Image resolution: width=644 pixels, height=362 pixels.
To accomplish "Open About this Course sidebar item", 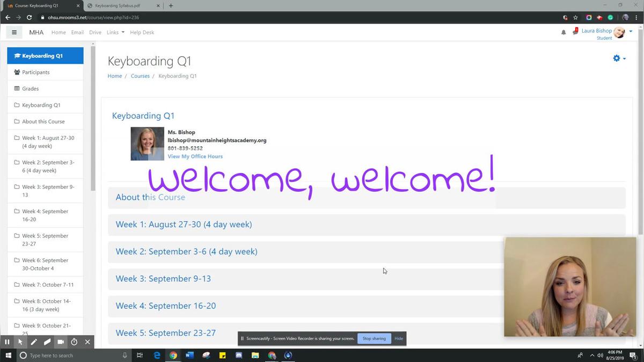I will coord(45,121).
